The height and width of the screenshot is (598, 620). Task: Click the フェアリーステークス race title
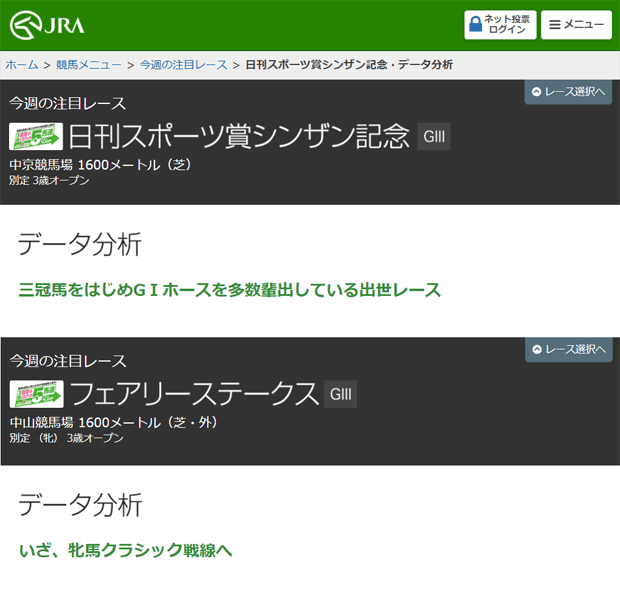(x=194, y=394)
